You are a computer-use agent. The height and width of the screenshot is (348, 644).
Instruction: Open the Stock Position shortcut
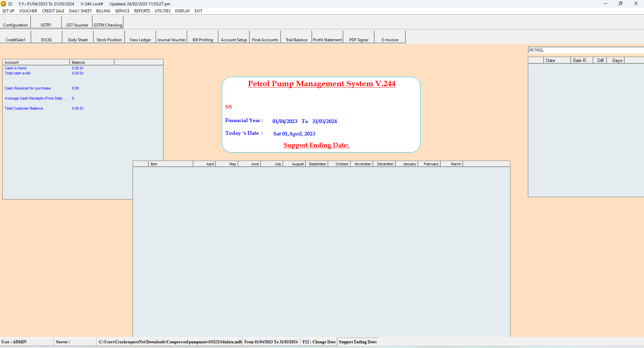tap(109, 37)
